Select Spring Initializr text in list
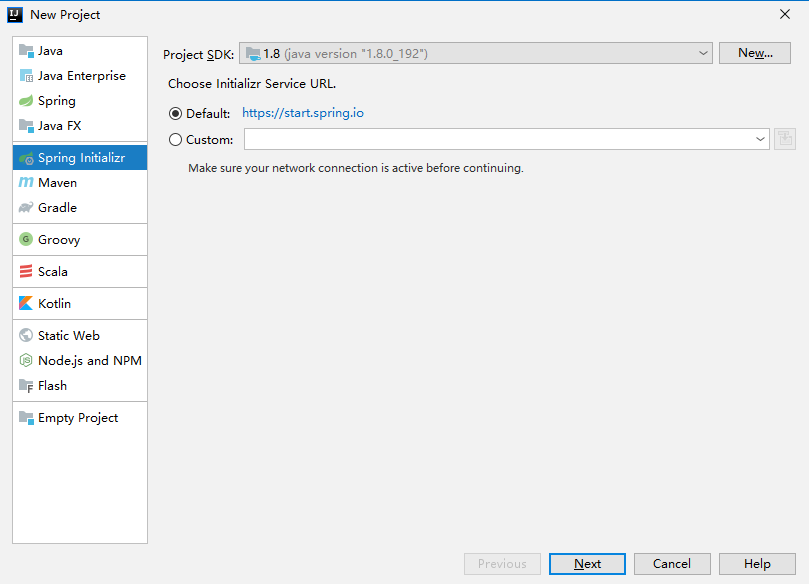 82,158
